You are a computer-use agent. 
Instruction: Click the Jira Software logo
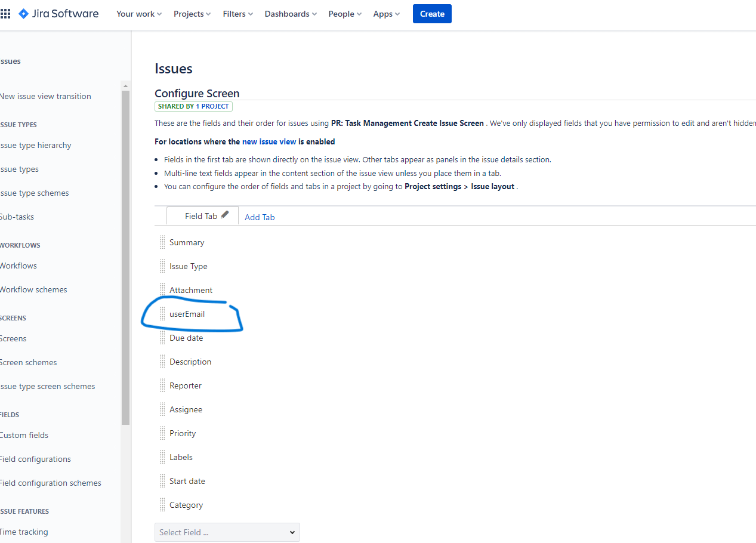click(x=58, y=13)
